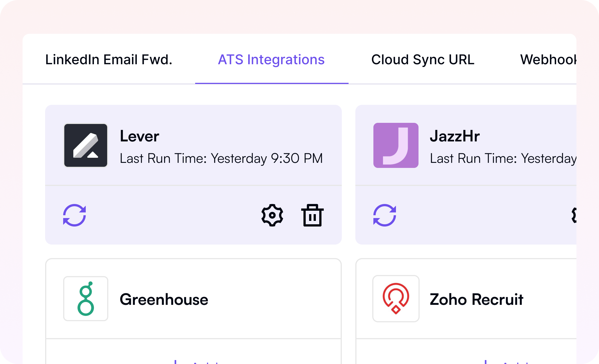The image size is (599, 364).
Task: Click the JazzHr integration title
Action: click(455, 136)
